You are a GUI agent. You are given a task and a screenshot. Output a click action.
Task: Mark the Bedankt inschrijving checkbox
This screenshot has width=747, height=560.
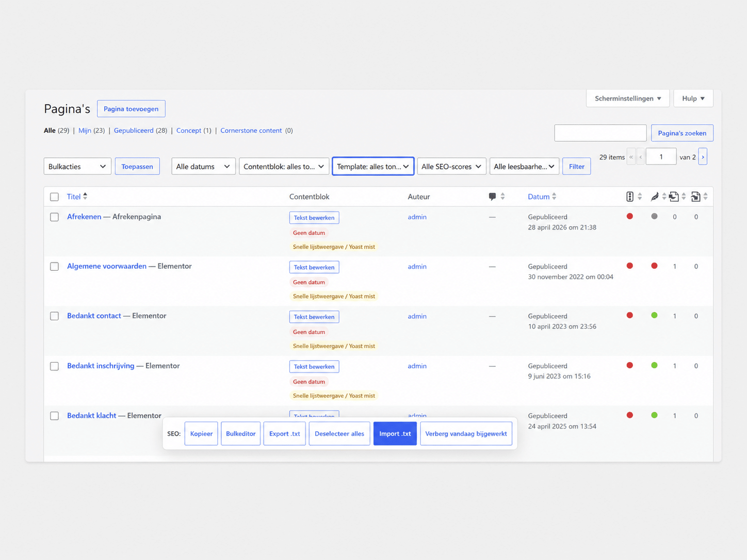[54, 366]
